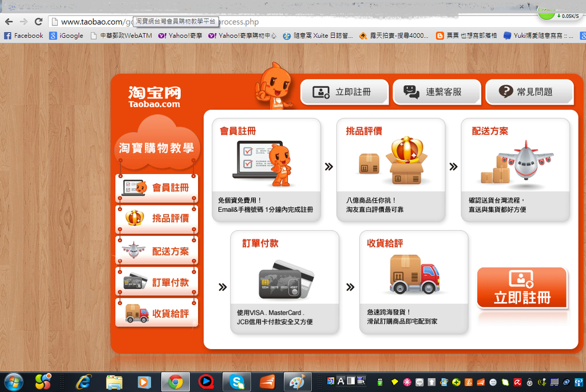Click text 八億商品任你挑！in 挑品評價 card
The image size is (586, 392).
371,200
